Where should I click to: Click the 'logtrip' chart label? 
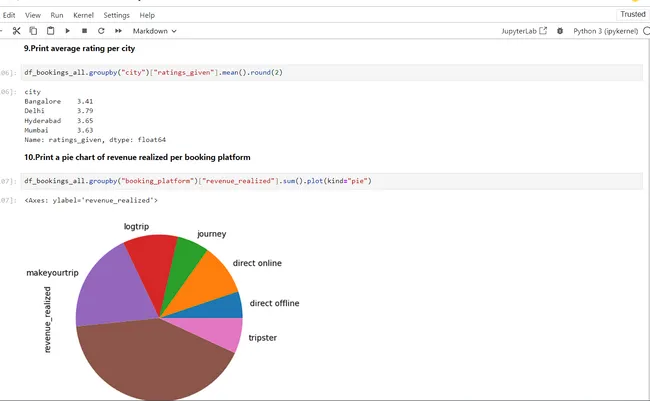coord(136,227)
